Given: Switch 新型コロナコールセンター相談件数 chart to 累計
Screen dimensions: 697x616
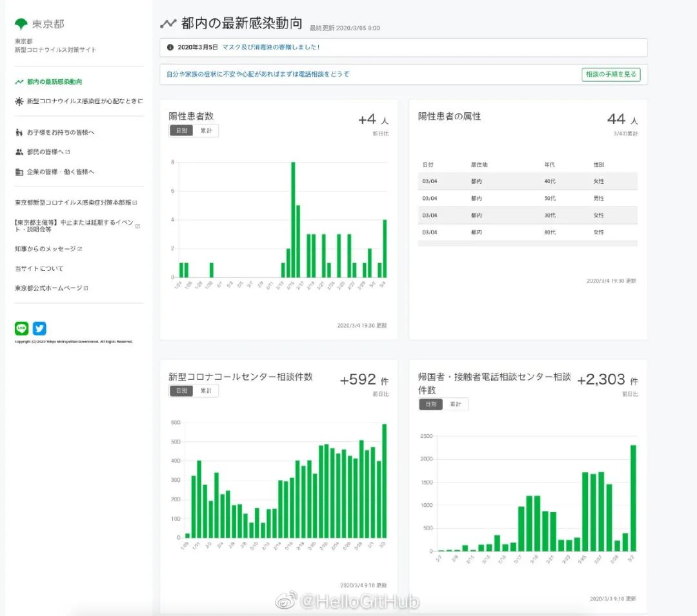Looking at the screenshot, I should [206, 391].
